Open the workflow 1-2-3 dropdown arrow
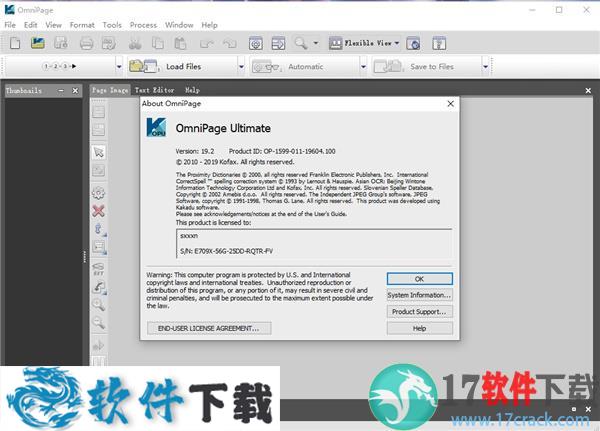The image size is (600, 431). coord(119,67)
